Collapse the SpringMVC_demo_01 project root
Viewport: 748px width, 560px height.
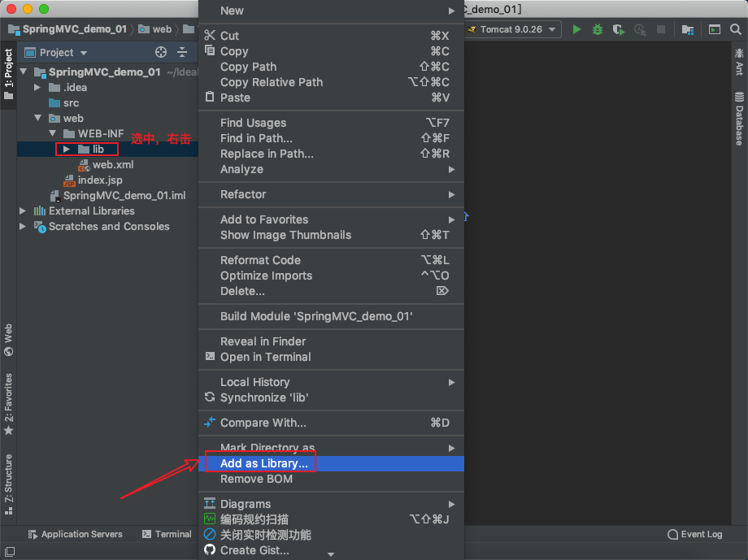coord(24,72)
